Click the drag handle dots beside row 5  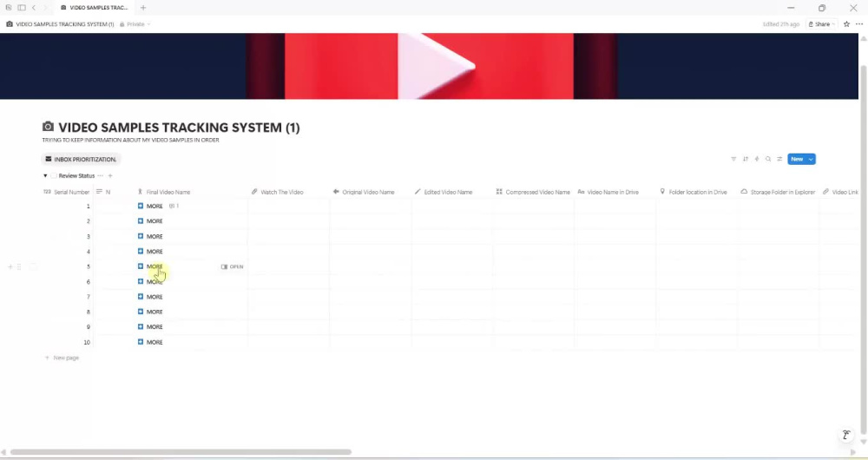(19, 266)
